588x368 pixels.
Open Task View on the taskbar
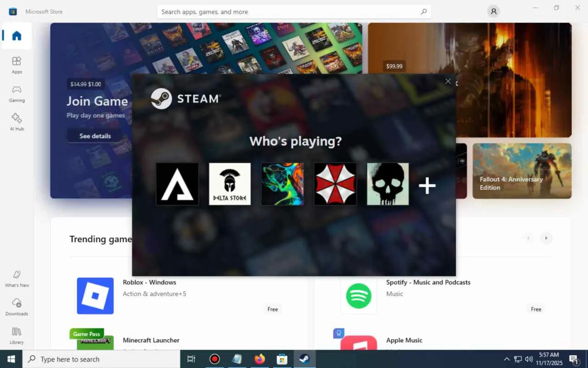click(x=192, y=359)
